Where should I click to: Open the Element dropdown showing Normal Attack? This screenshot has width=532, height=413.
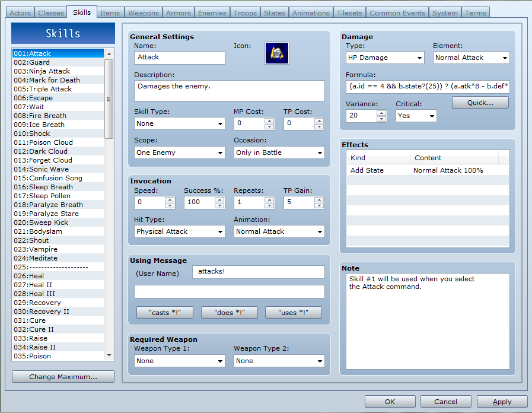472,58
